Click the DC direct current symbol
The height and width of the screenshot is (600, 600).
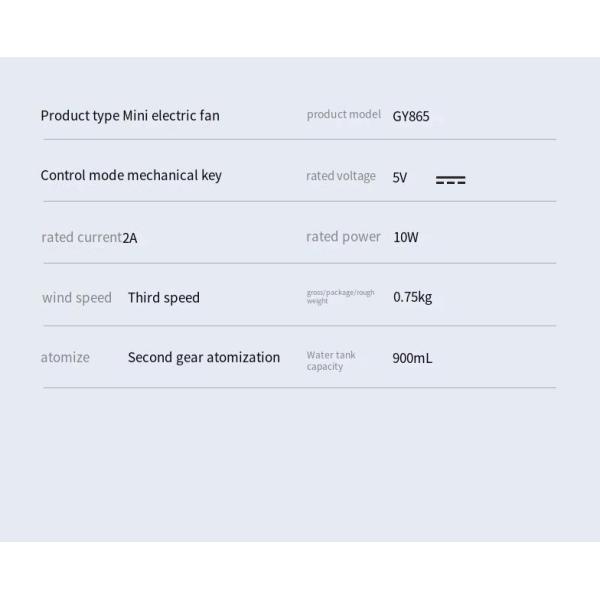(450, 180)
